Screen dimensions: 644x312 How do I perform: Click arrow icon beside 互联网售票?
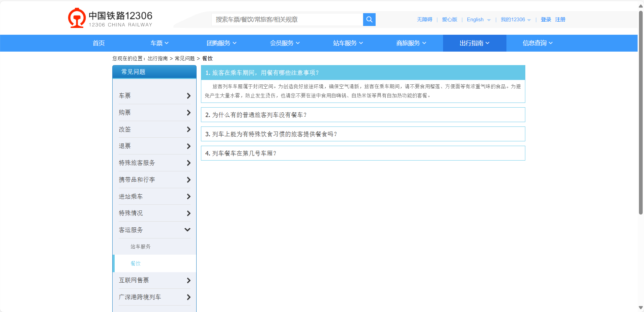(188, 280)
